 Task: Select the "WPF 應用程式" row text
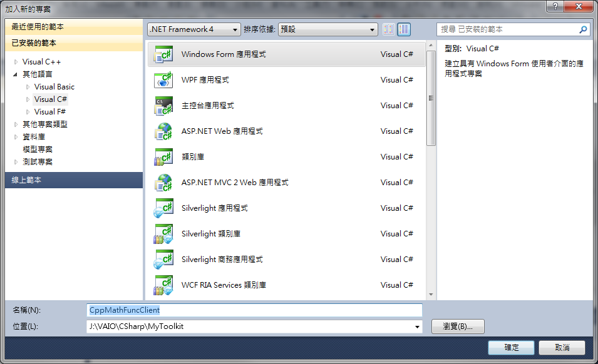(x=205, y=80)
